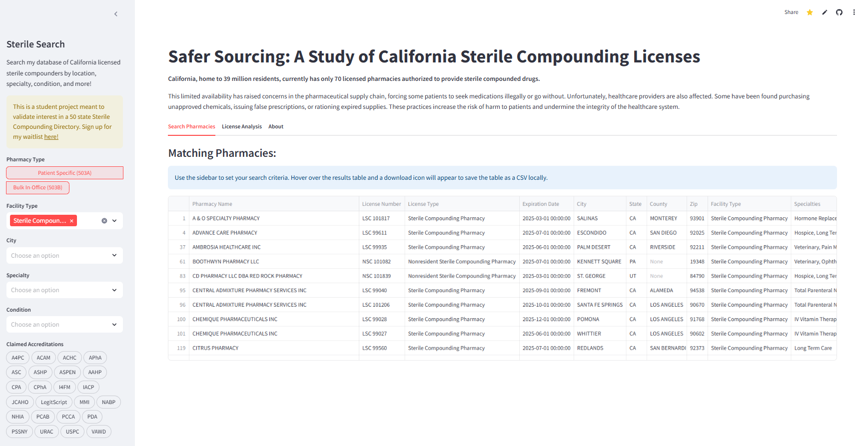This screenshot has height=446, width=868.
Task: Toggle the Patient Specific (503A) pharmacy type
Action: coord(64,173)
